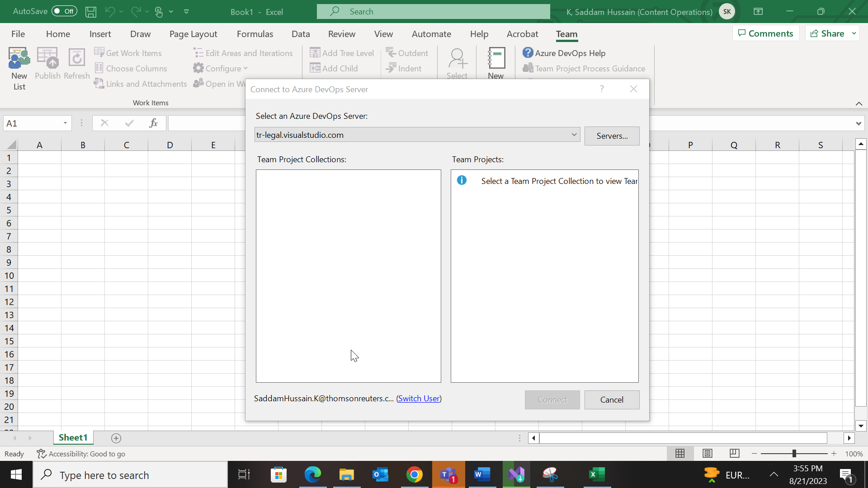Click the Search box in title bar
Screen dimensions: 868x488
(433, 12)
